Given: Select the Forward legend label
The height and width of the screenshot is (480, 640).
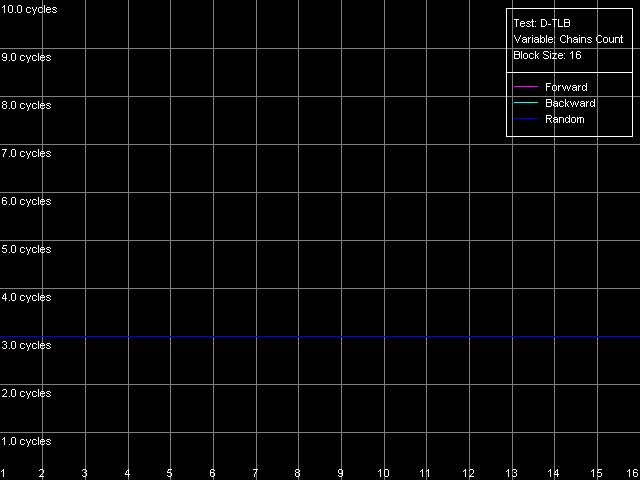Looking at the screenshot, I should (566, 87).
